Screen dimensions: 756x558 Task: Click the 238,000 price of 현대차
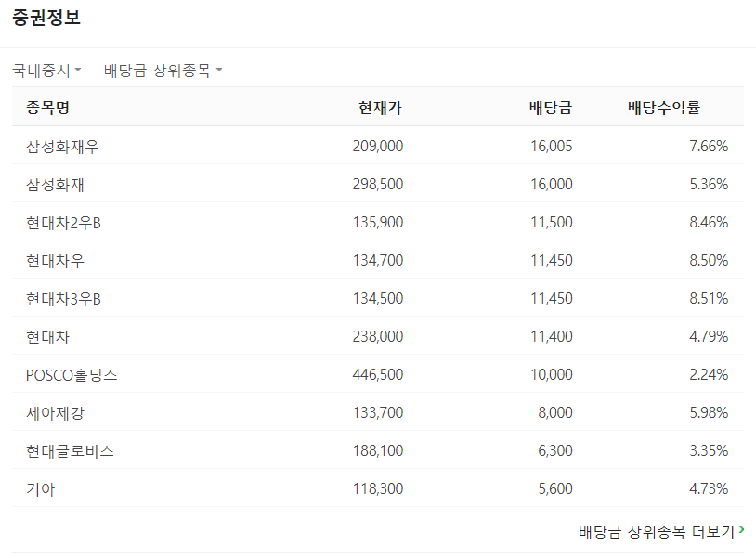[x=377, y=336]
